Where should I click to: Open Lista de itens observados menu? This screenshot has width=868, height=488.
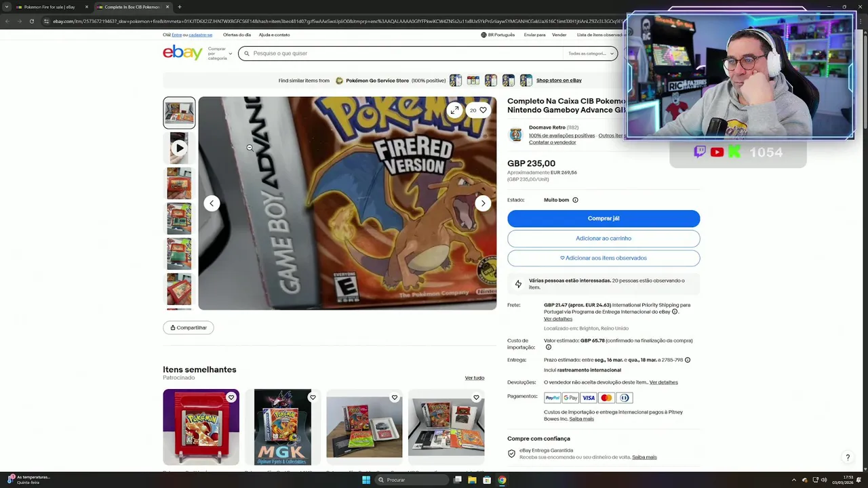600,35
